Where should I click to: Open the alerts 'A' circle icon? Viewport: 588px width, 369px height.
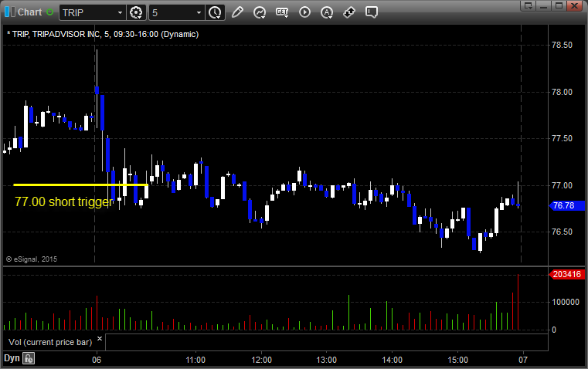coord(327,12)
